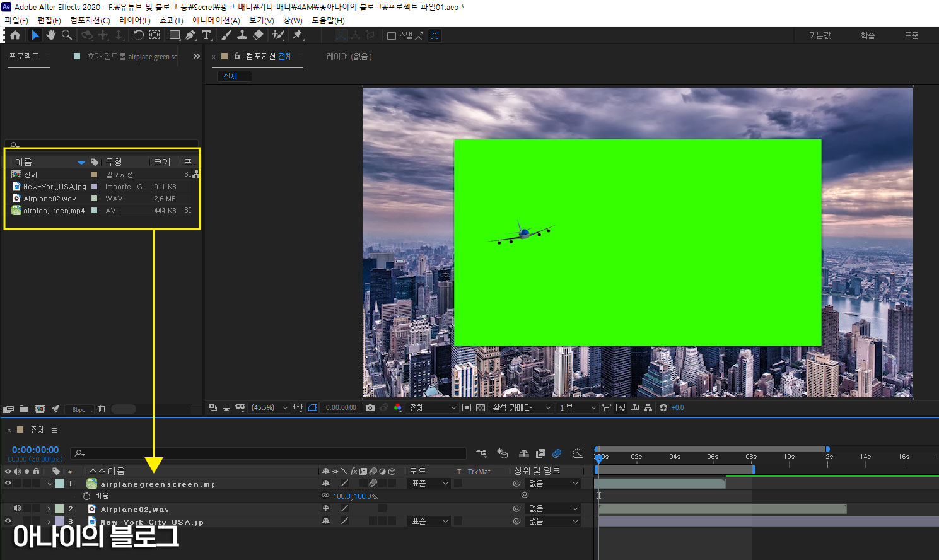Image resolution: width=939 pixels, height=560 pixels.
Task: Select the Clone Stamp tool
Action: tap(242, 35)
